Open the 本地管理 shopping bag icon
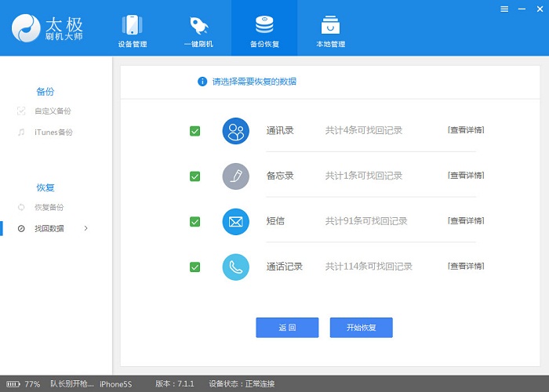Image resolution: width=549 pixels, height=392 pixels. pyautogui.click(x=330, y=25)
